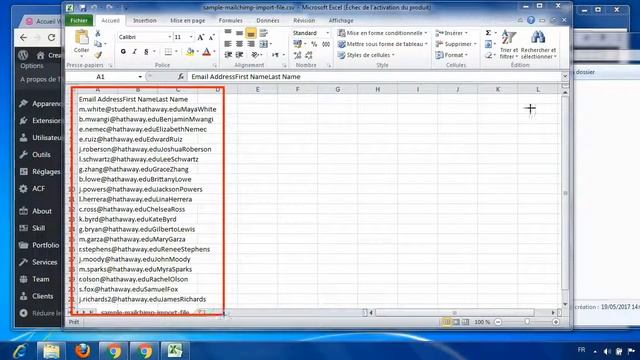Click the AutoSum sigma icon
Viewport: 640px width, 360px height.
[x=488, y=33]
